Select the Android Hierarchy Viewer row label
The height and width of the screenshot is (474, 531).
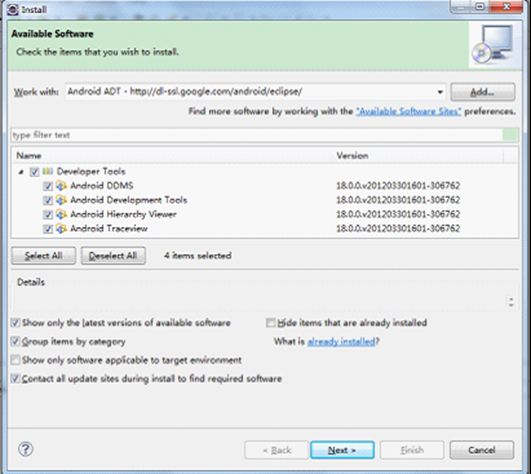pyautogui.click(x=123, y=214)
